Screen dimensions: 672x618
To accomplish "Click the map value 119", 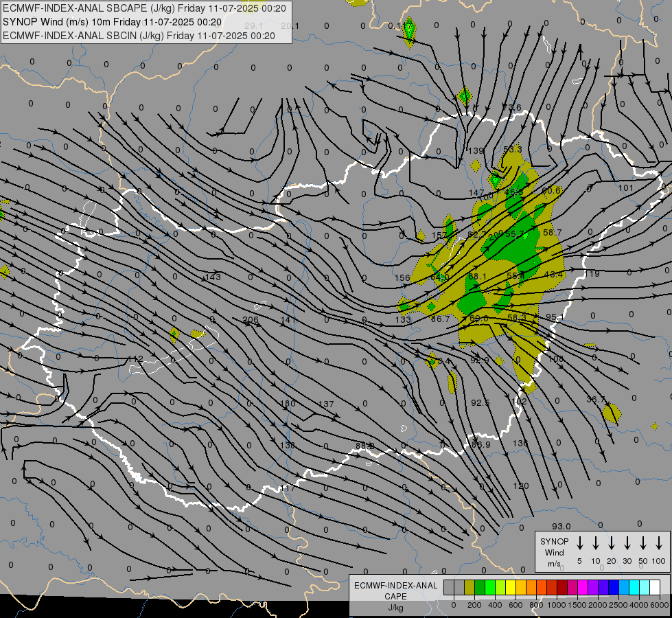I will coord(592,273).
